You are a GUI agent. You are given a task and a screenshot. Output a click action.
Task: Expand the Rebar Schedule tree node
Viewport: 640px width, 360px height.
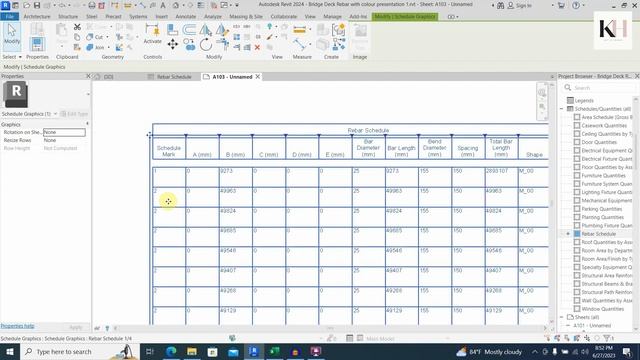tap(568, 234)
